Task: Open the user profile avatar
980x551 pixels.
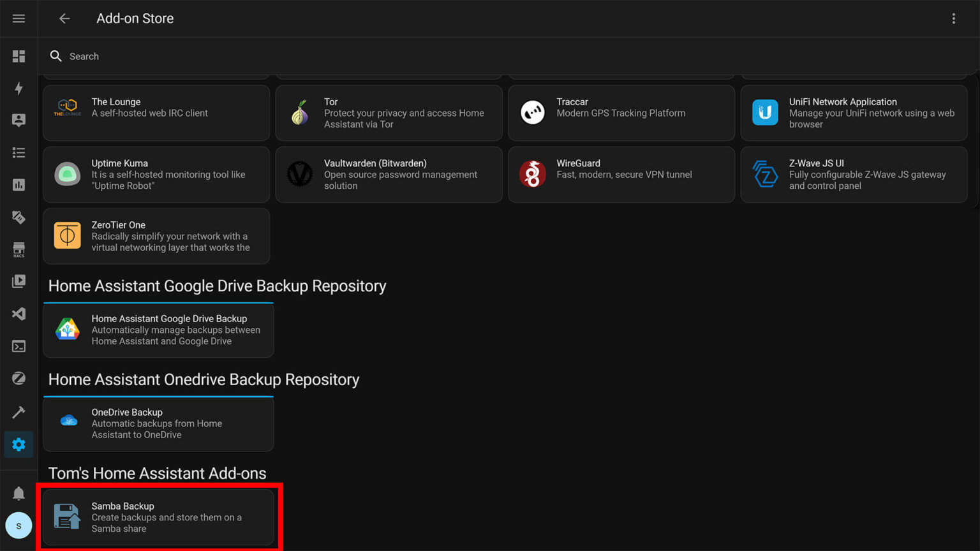Action: 19,525
